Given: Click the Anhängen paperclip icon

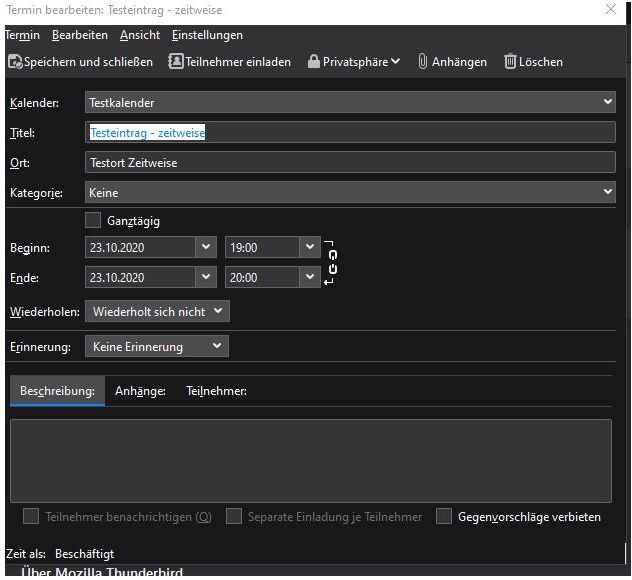Looking at the screenshot, I should click(422, 61).
